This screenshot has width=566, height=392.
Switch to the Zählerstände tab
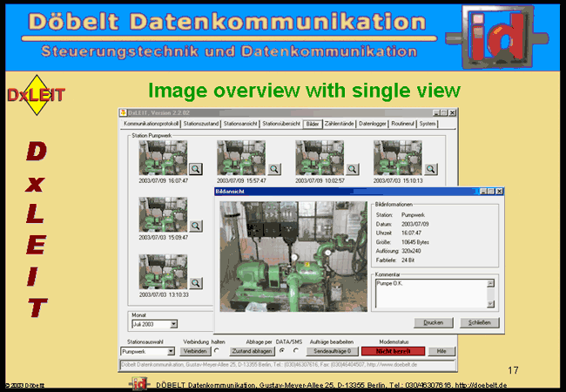point(339,124)
